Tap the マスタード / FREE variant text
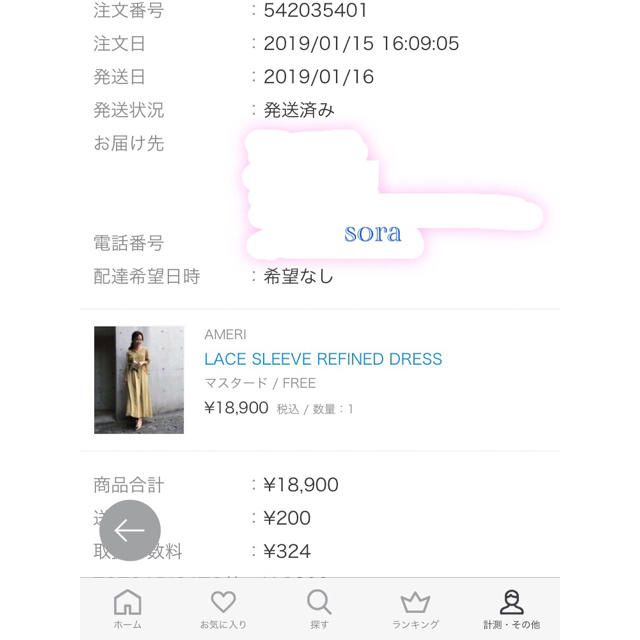The width and height of the screenshot is (640, 640). coord(260,383)
